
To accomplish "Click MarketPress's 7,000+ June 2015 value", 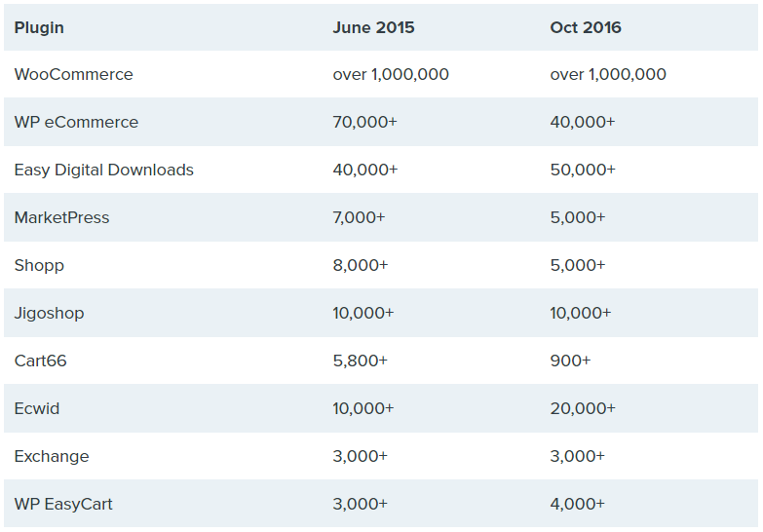I will [x=360, y=217].
